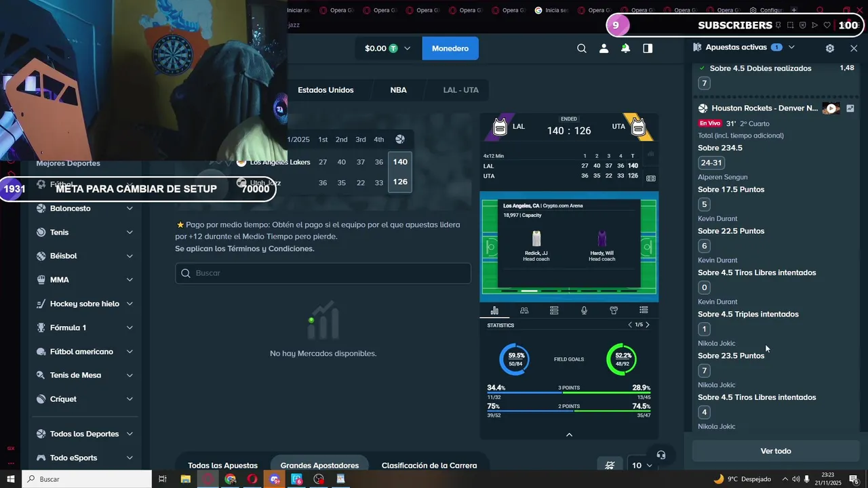868x488 pixels.
Task: Open the Statistics bar-chart tab in match widget
Action: pyautogui.click(x=494, y=310)
